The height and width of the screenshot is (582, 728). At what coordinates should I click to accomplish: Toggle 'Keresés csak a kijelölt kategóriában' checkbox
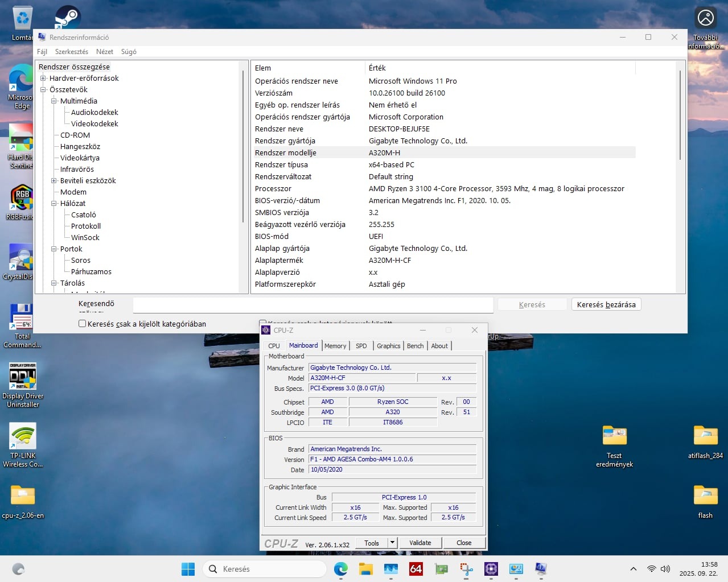click(x=82, y=324)
